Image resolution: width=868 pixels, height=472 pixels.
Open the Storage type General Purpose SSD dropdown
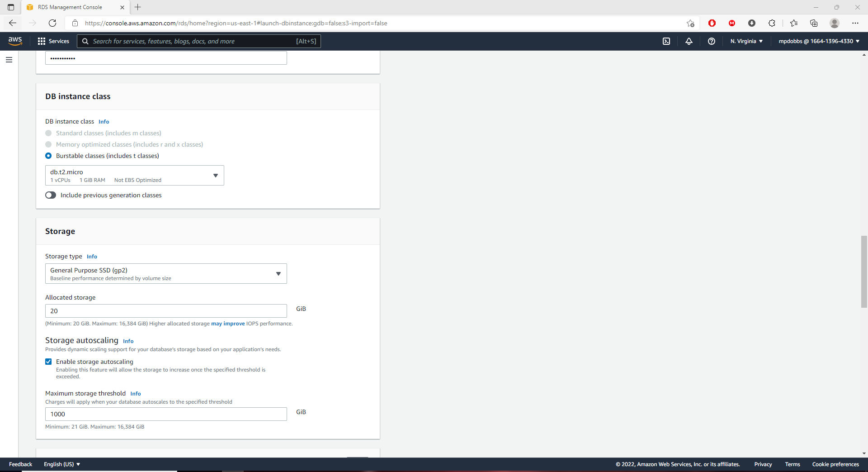pyautogui.click(x=166, y=274)
